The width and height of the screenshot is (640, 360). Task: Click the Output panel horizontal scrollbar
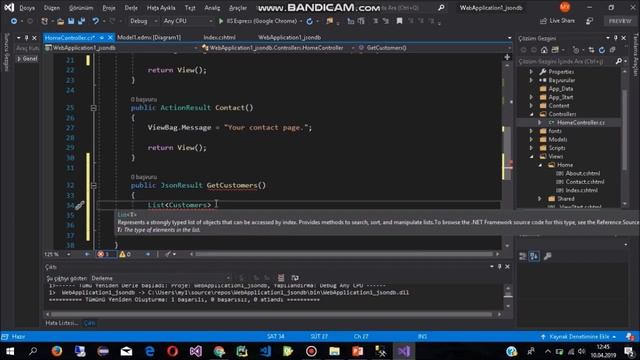pos(271,314)
